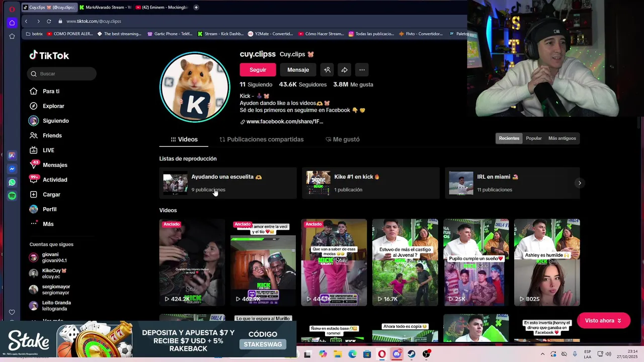Open Mensajes inbox
Screen dimensions: 644x362
(55, 165)
